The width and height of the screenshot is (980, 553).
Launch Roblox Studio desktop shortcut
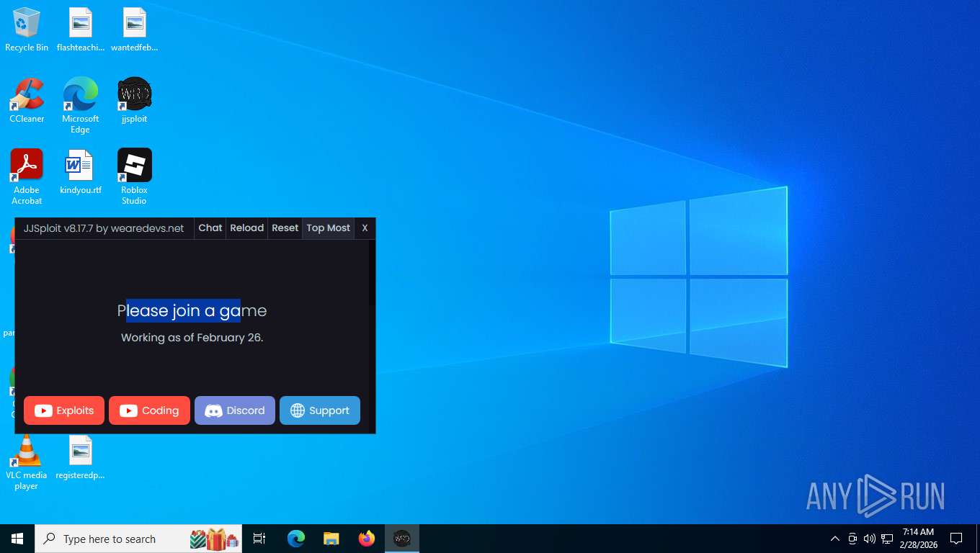134,177
